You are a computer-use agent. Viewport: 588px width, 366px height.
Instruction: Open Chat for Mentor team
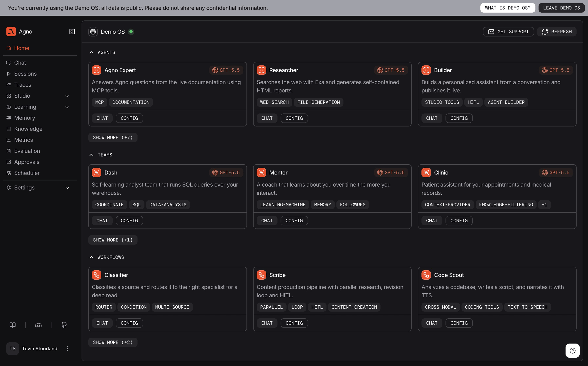click(267, 220)
